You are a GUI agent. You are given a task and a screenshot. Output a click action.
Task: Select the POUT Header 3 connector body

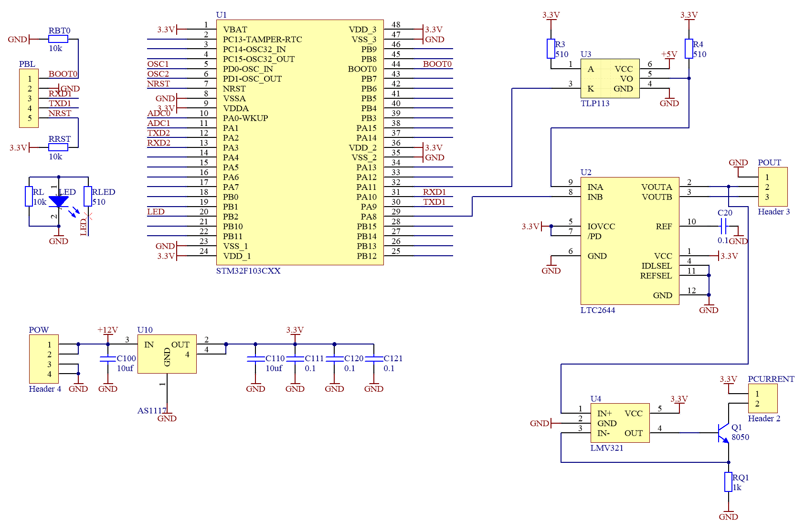pyautogui.click(x=773, y=187)
